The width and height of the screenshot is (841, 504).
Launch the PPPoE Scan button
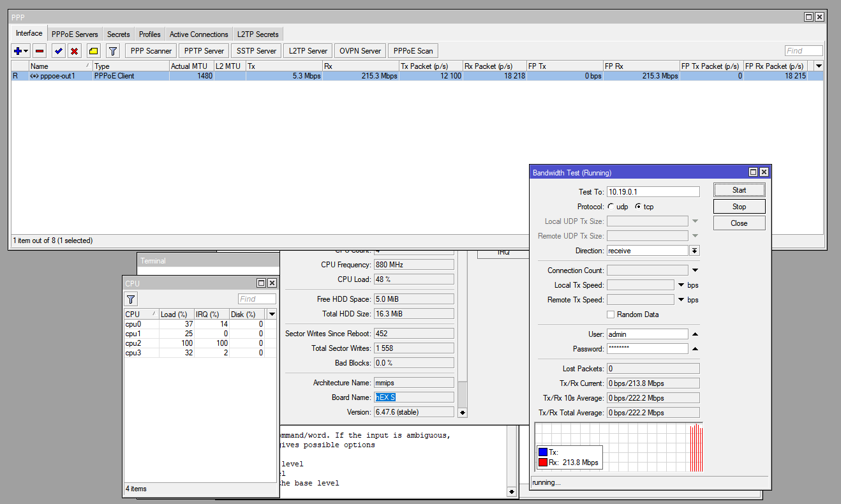point(413,51)
